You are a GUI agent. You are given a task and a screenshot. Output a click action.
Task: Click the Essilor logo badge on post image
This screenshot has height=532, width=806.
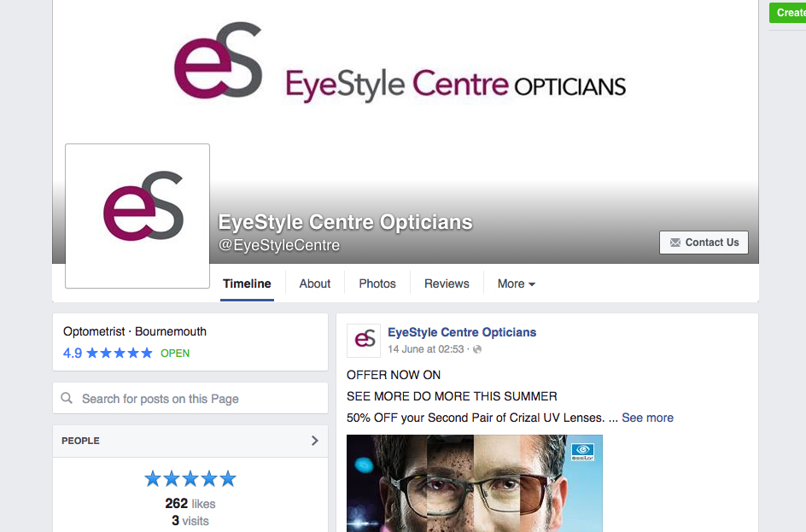(x=582, y=452)
